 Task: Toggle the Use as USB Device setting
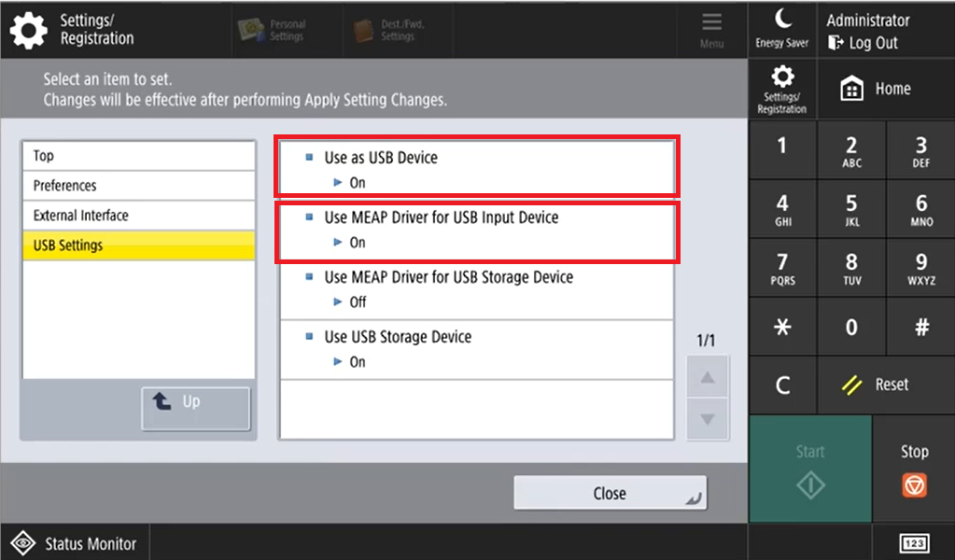[476, 168]
